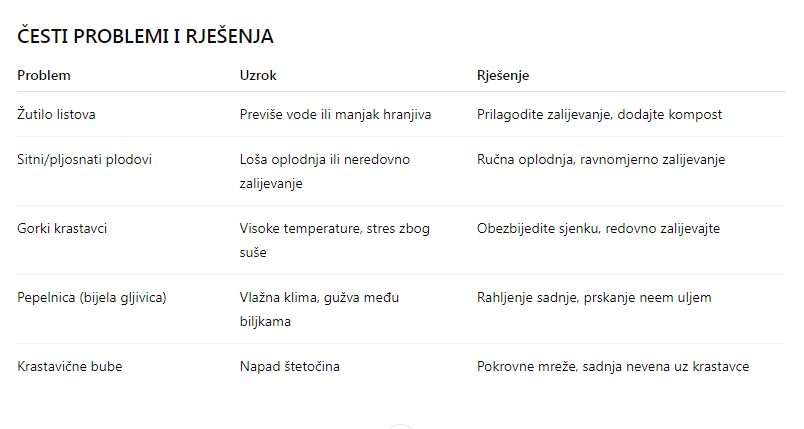Select the Rješenje column header
The image size is (804, 429).
click(x=503, y=75)
